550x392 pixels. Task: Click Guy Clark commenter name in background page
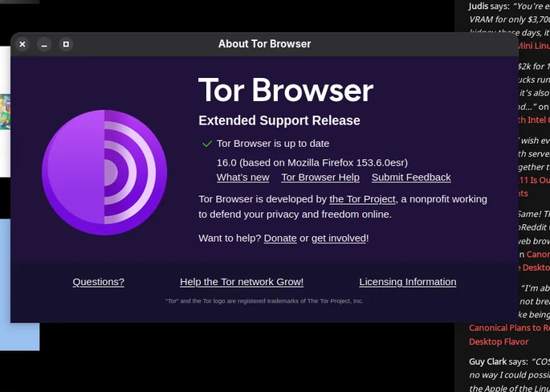[x=488, y=361]
